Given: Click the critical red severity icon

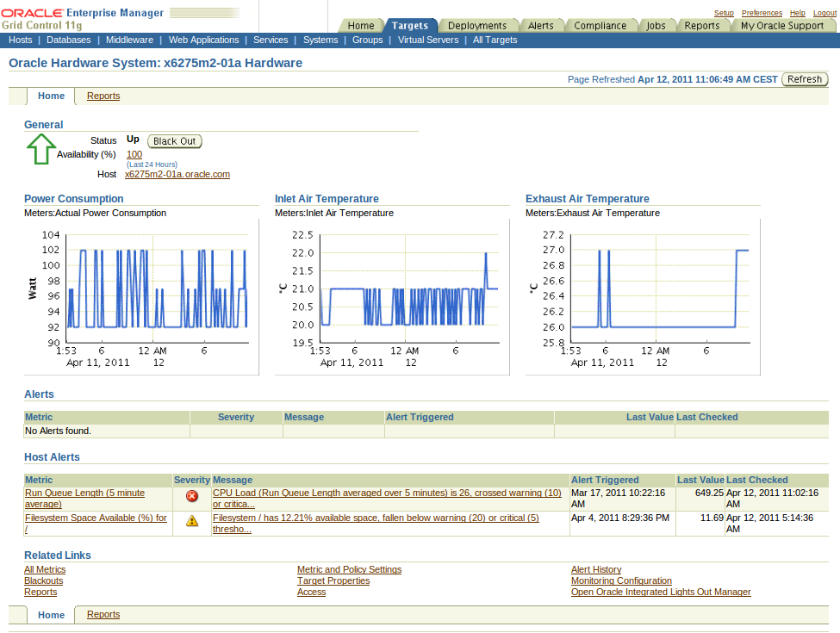Looking at the screenshot, I should click(192, 496).
